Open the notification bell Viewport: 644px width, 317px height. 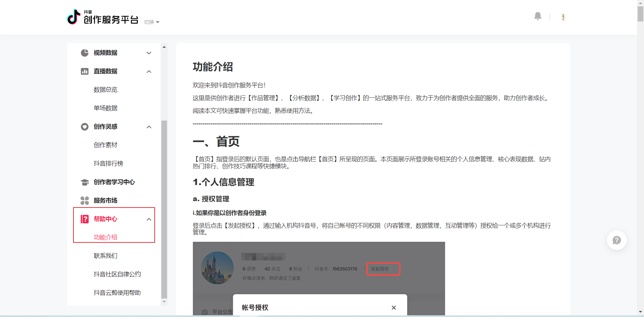[x=538, y=16]
